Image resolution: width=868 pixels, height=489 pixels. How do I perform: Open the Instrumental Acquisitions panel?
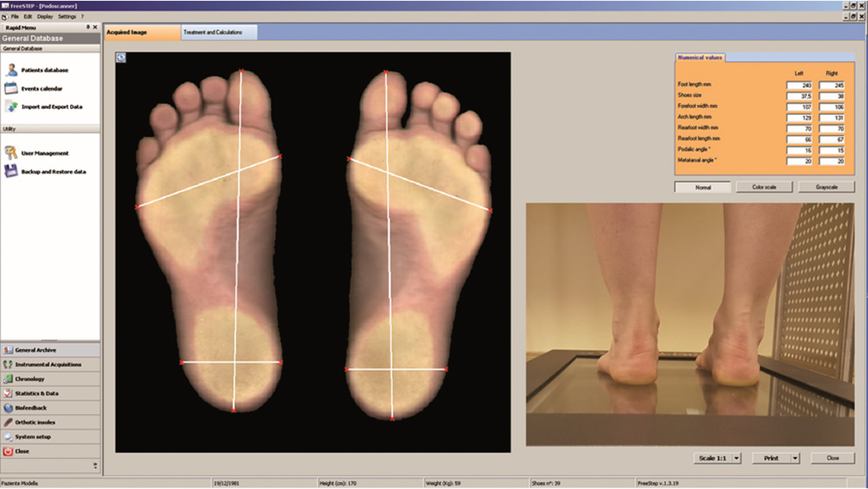[x=49, y=364]
